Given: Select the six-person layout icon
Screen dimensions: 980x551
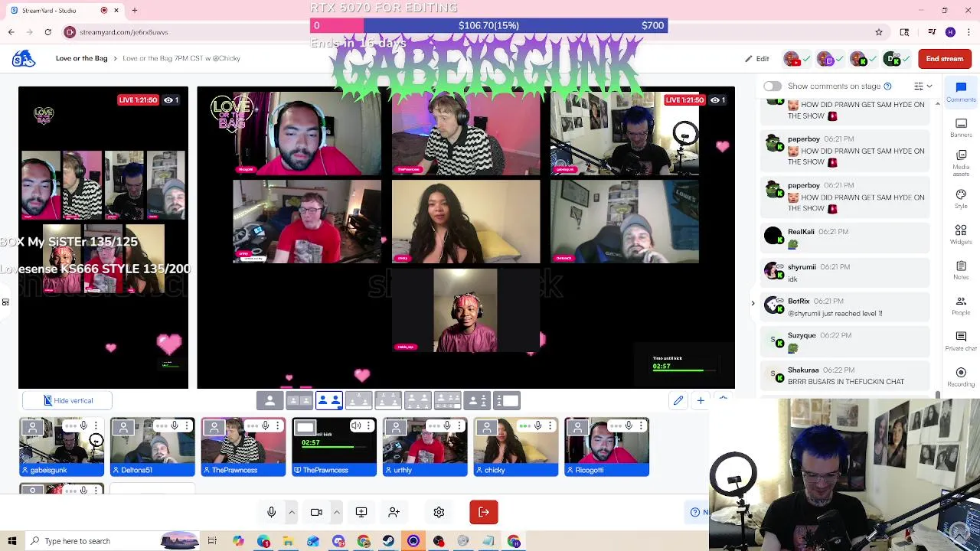Looking at the screenshot, I should tap(448, 400).
